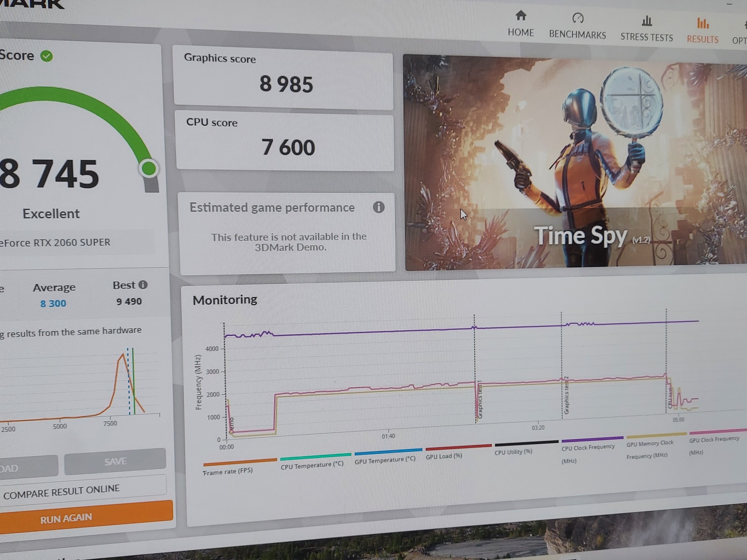Open the Home tab icon

tap(520, 16)
